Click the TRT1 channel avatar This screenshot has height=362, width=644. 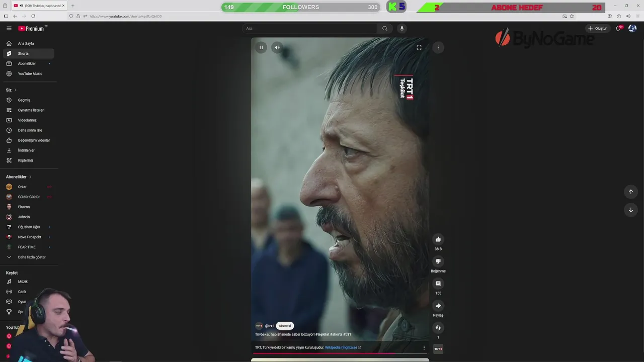pos(259,326)
